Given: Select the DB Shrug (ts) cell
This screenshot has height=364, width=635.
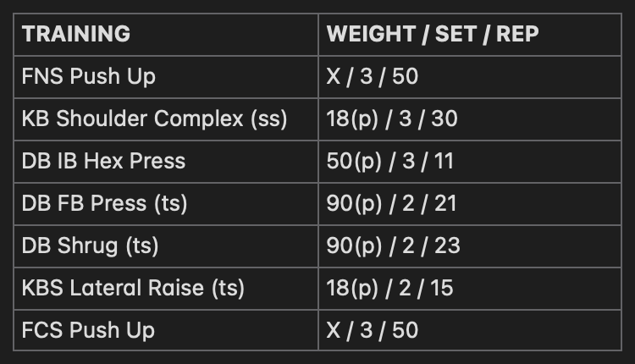Looking at the screenshot, I should (x=166, y=246).
